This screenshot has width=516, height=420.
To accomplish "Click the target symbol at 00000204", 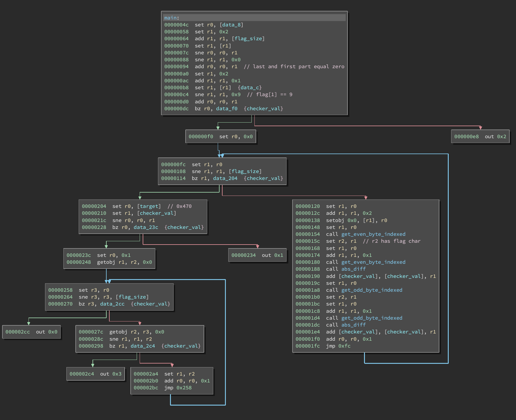I will 149,206.
